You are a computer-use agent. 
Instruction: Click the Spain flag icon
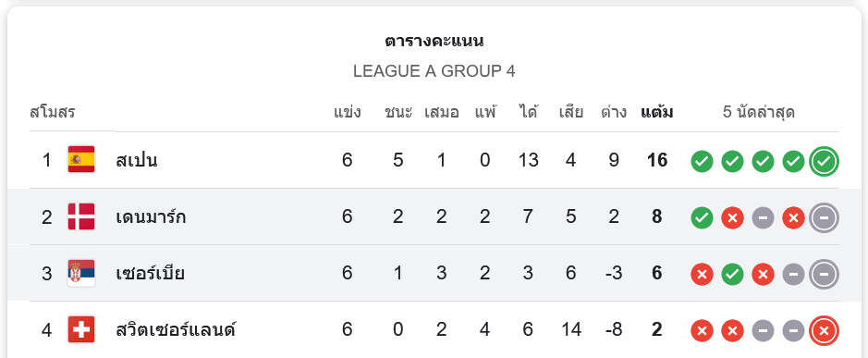(x=81, y=160)
